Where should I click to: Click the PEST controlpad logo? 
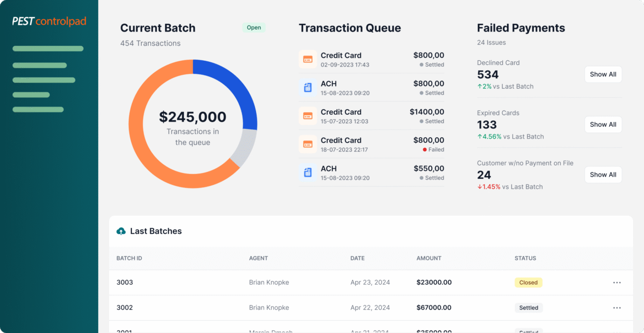click(49, 21)
